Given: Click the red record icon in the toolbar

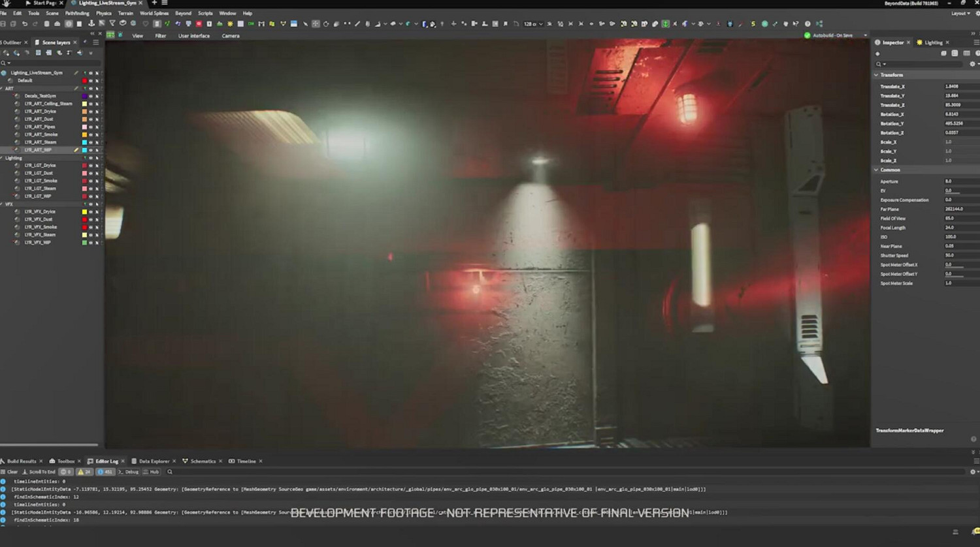Looking at the screenshot, I should [199, 24].
